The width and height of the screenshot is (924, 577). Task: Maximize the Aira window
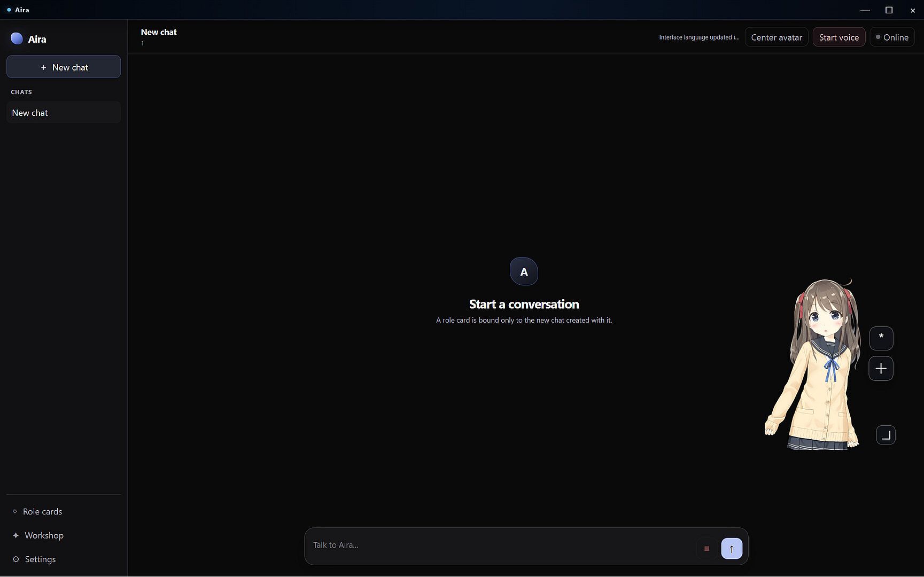(889, 10)
